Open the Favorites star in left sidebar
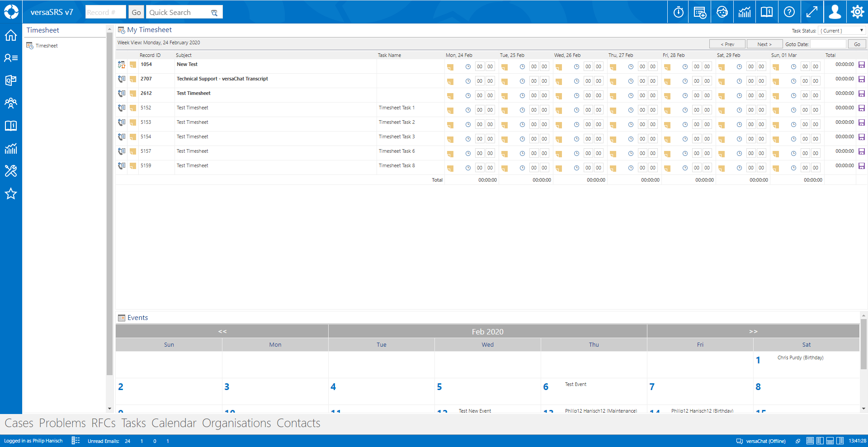 [x=11, y=194]
